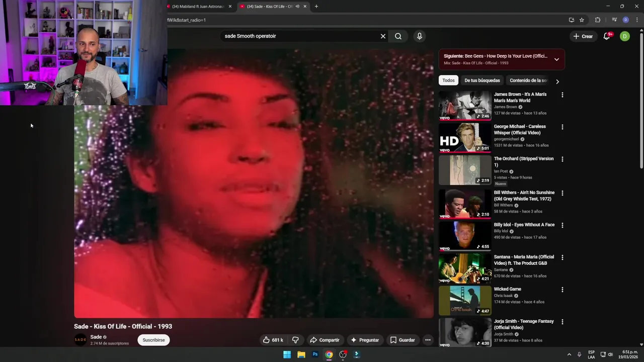
Task: Open options for James Brown video
Action: [x=562, y=95]
